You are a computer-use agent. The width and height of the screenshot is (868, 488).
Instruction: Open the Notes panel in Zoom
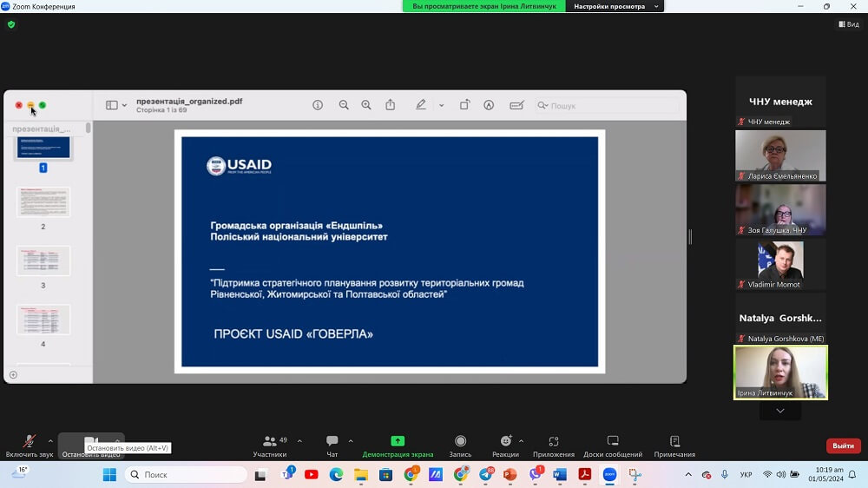coord(674,445)
